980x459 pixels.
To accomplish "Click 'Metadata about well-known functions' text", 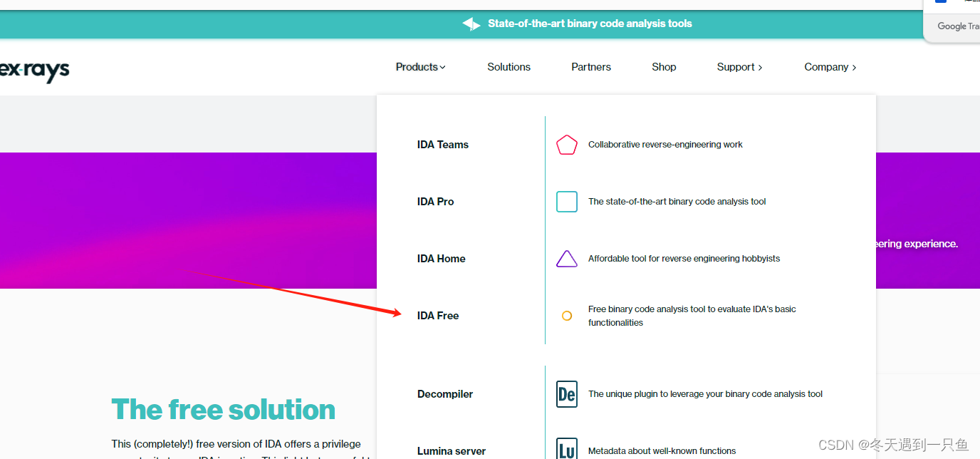I will point(662,451).
